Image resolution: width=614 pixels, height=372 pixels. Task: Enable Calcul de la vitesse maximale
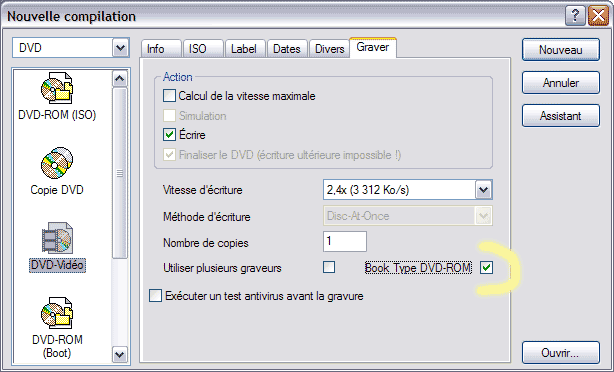(x=169, y=96)
